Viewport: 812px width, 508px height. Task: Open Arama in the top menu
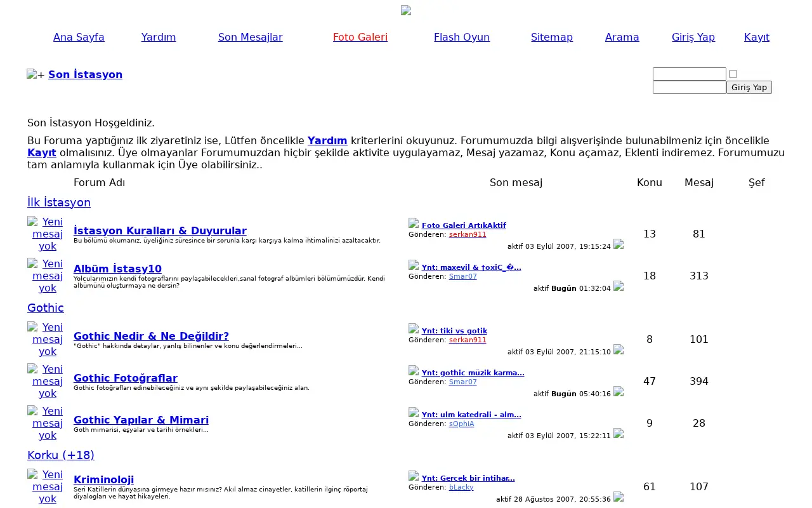click(x=622, y=37)
